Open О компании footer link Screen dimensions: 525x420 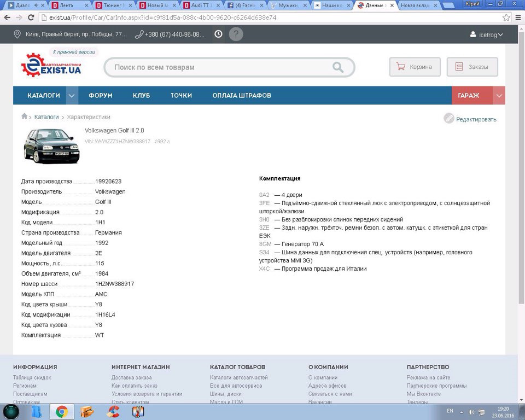[x=323, y=377]
